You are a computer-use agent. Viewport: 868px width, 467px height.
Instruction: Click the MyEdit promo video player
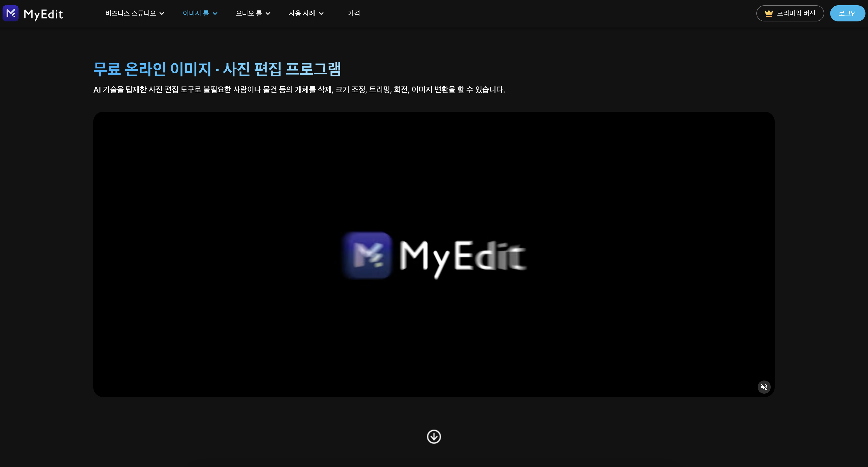pyautogui.click(x=434, y=254)
